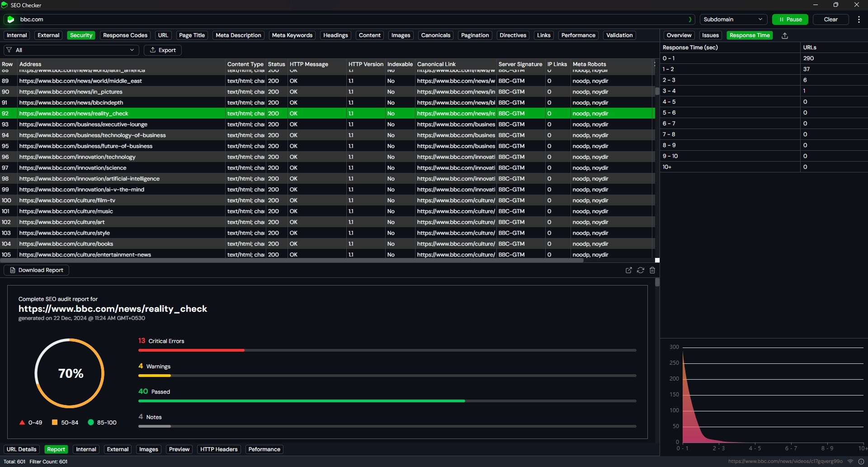Click the filter funnel icon

(9, 50)
